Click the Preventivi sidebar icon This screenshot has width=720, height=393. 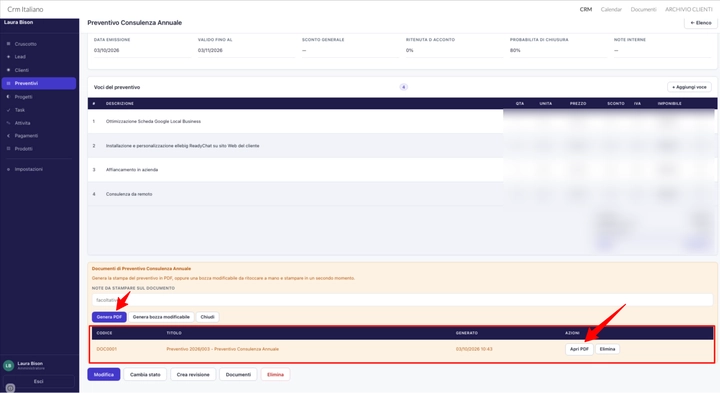click(x=8, y=84)
